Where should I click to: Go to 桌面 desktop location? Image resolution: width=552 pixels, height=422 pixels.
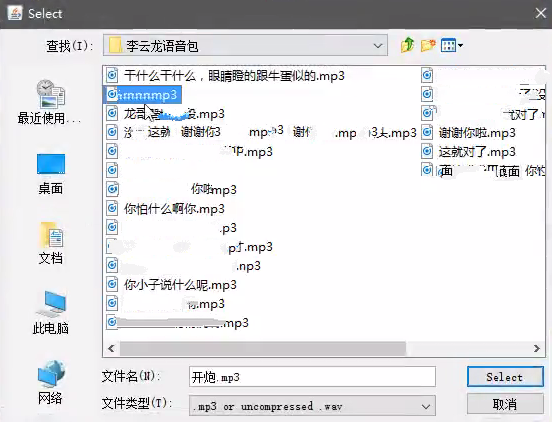pos(51,174)
